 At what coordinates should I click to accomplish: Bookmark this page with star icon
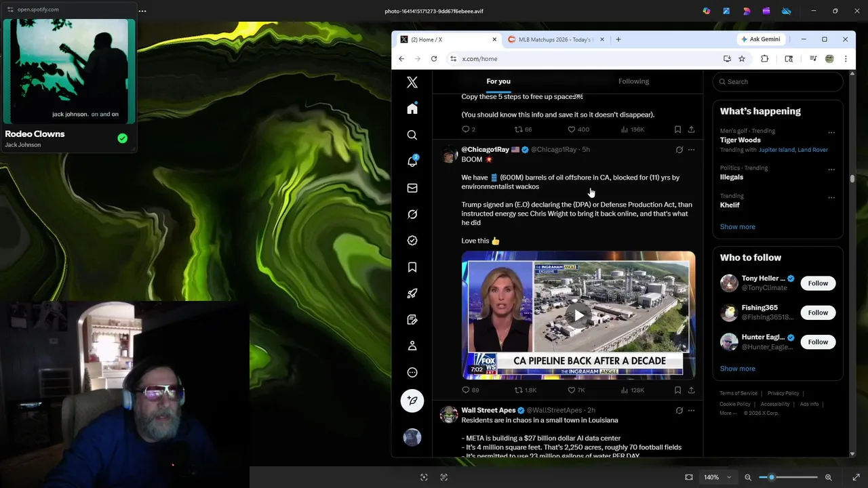(x=742, y=59)
